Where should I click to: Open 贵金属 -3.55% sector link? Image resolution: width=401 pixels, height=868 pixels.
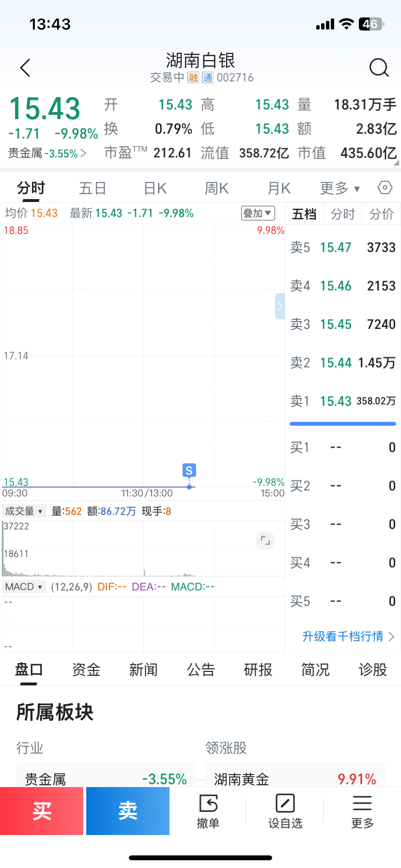pyautogui.click(x=47, y=154)
